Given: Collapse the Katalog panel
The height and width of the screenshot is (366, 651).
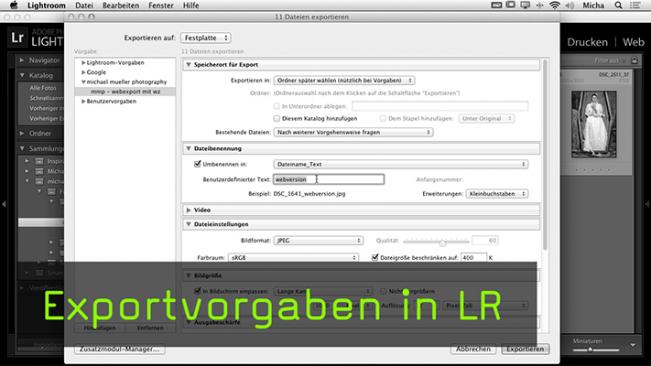Looking at the screenshot, I should [x=22, y=76].
